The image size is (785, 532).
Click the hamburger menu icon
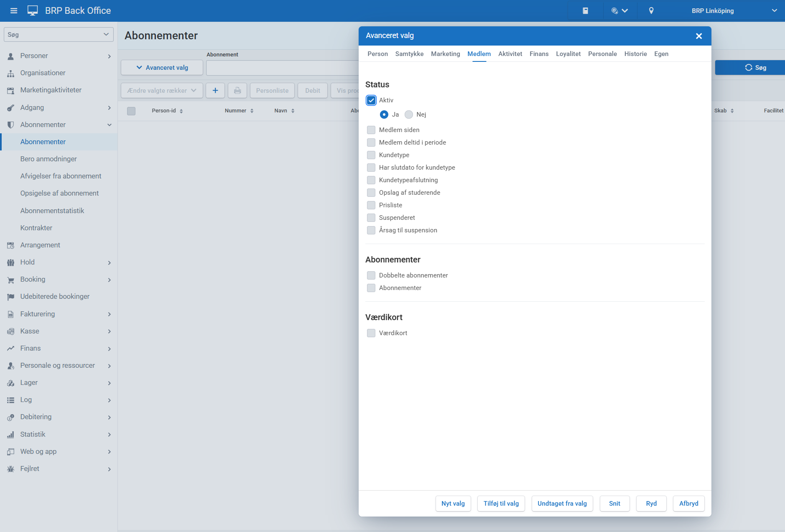(14, 11)
